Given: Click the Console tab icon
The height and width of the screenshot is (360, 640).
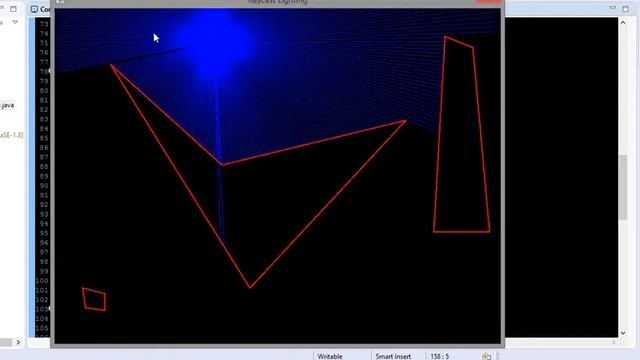Looking at the screenshot, I should (x=34, y=9).
